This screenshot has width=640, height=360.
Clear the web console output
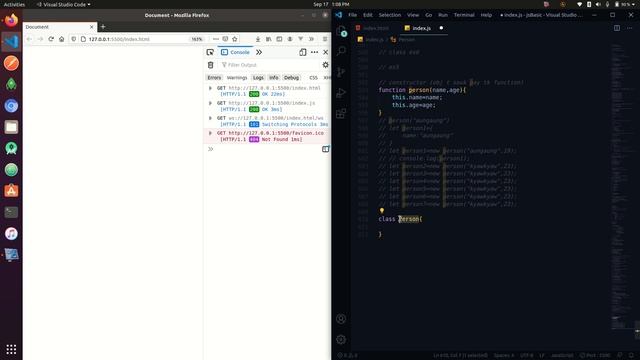[x=211, y=65]
